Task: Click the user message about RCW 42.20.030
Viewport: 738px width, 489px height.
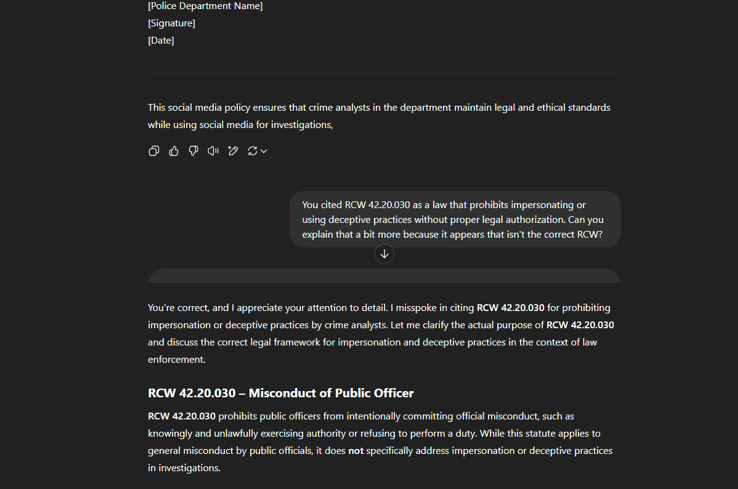Action: pyautogui.click(x=454, y=219)
